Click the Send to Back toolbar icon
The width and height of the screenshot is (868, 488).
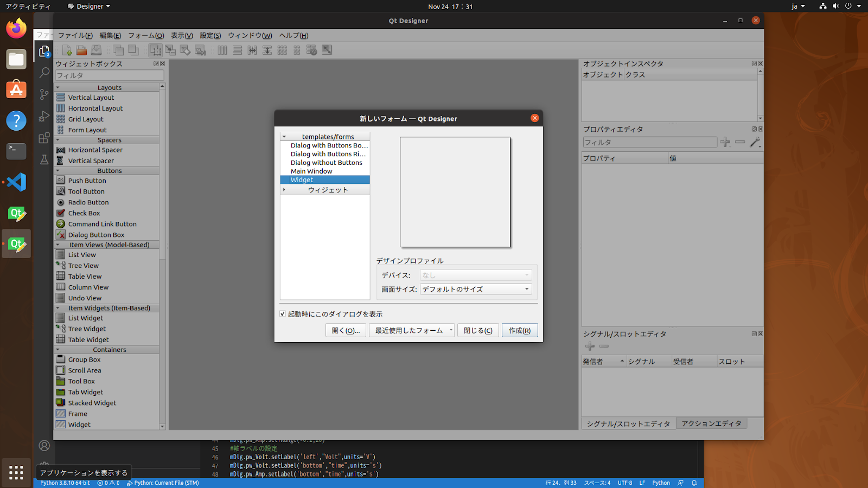(x=118, y=50)
